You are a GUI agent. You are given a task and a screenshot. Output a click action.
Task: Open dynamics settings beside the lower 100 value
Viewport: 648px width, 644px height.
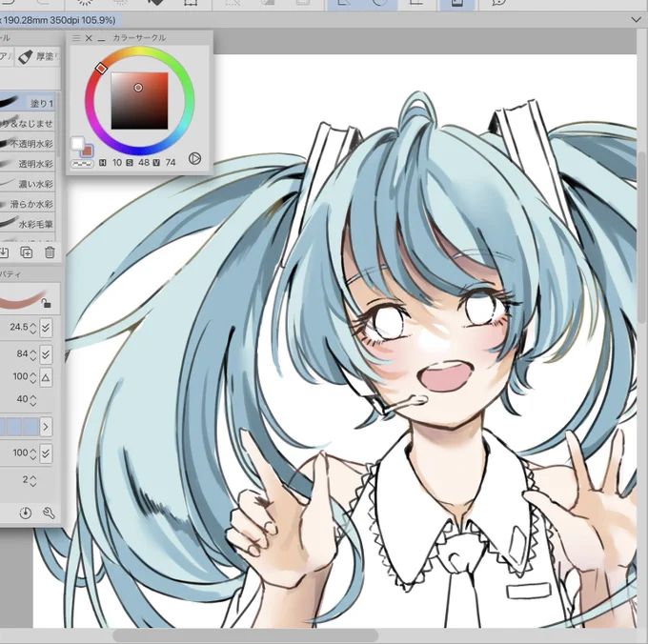point(46,453)
